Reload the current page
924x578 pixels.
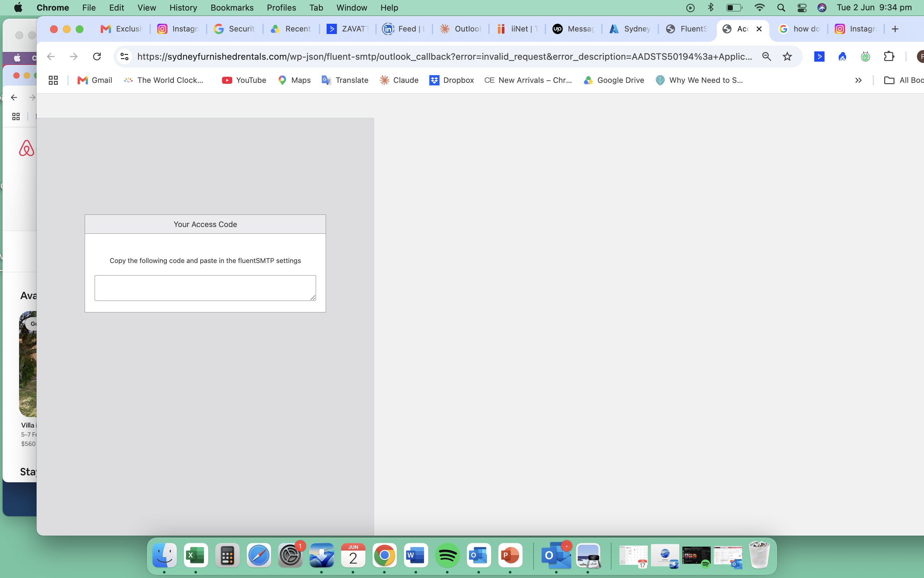point(97,57)
